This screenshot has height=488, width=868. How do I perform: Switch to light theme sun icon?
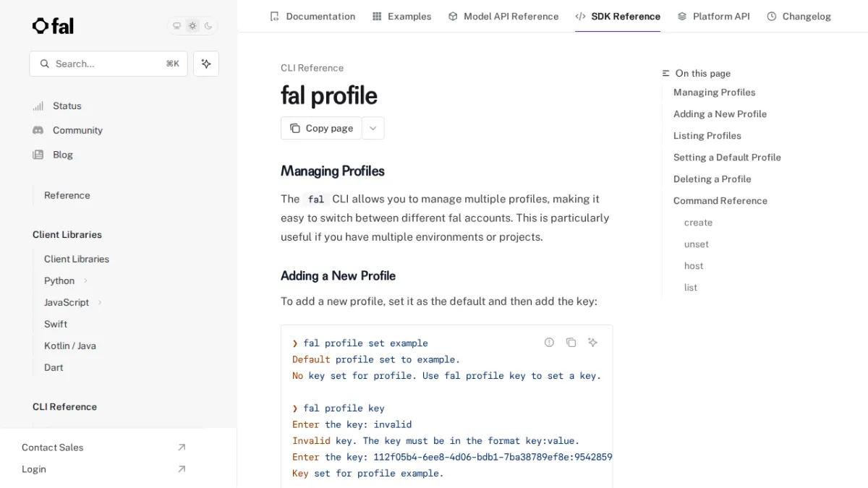[x=192, y=26]
